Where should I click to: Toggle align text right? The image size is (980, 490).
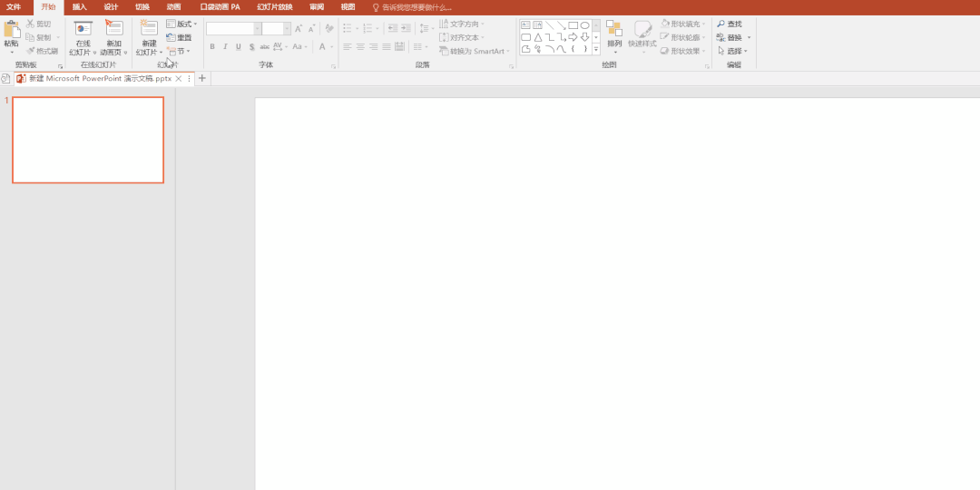click(x=373, y=47)
